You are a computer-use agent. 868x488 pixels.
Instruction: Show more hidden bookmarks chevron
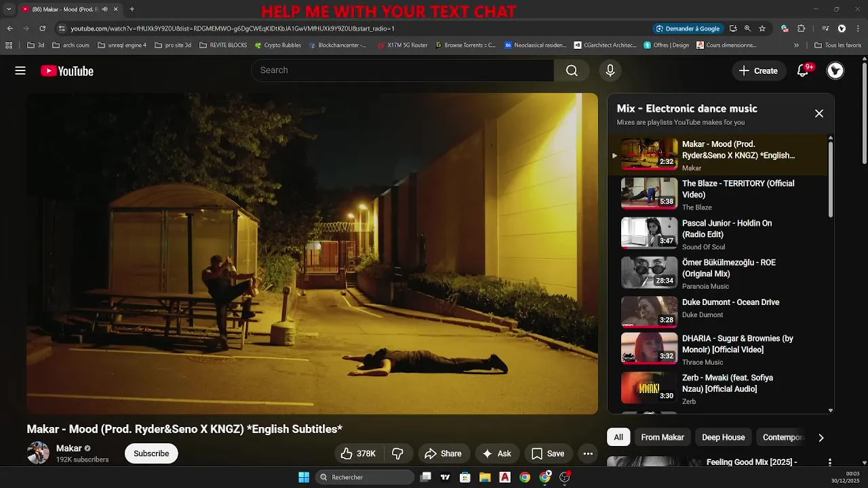point(797,45)
